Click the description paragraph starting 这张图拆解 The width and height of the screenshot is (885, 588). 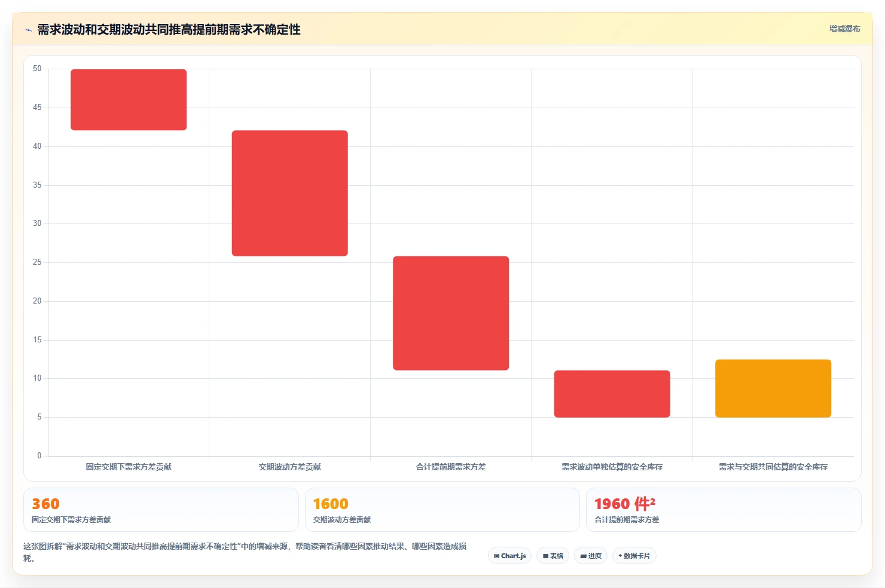245,552
